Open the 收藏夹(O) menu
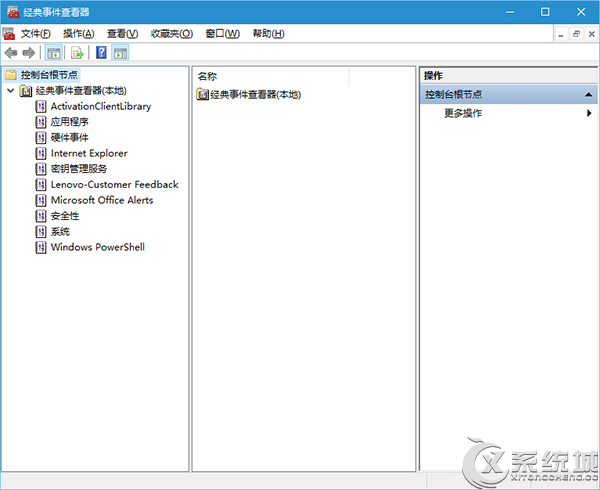This screenshot has height=490, width=600. coord(172,34)
